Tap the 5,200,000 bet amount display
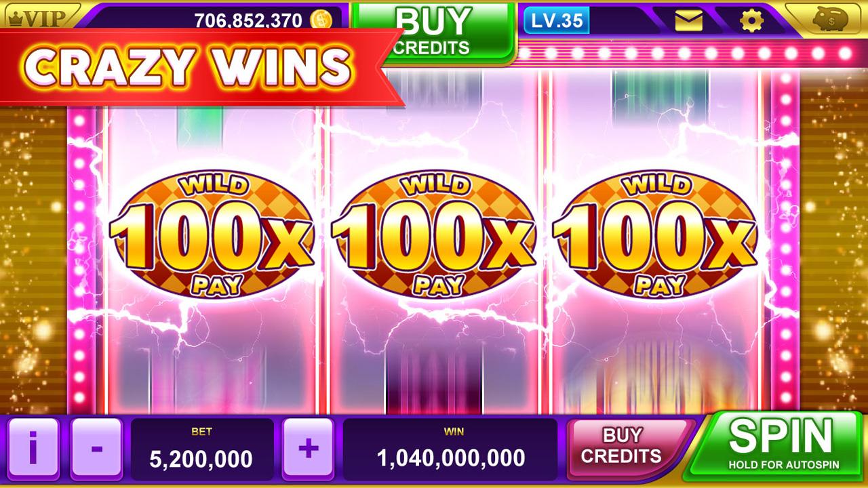 (201, 449)
